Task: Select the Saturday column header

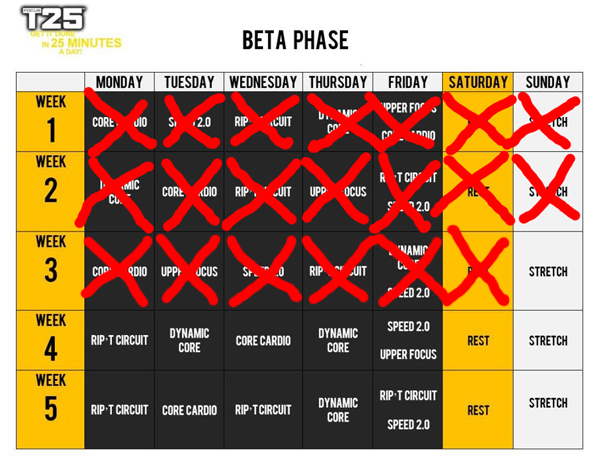Action: (x=478, y=82)
